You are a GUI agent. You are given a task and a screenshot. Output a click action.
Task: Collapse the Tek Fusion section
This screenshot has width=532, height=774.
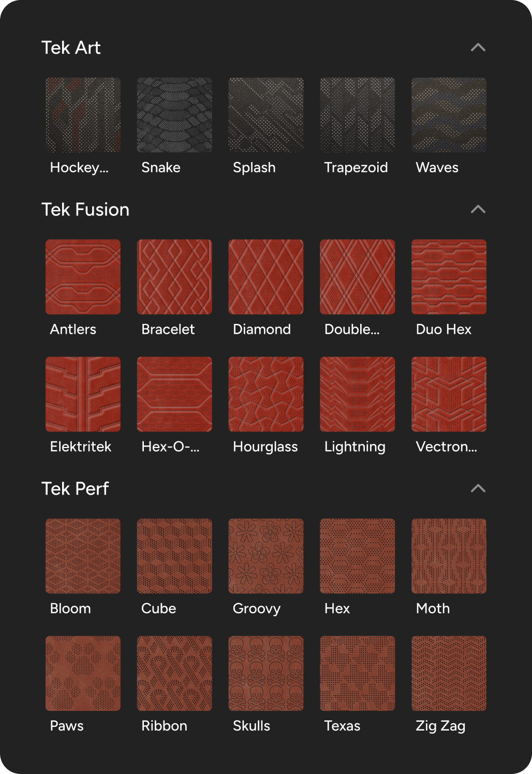tap(478, 210)
